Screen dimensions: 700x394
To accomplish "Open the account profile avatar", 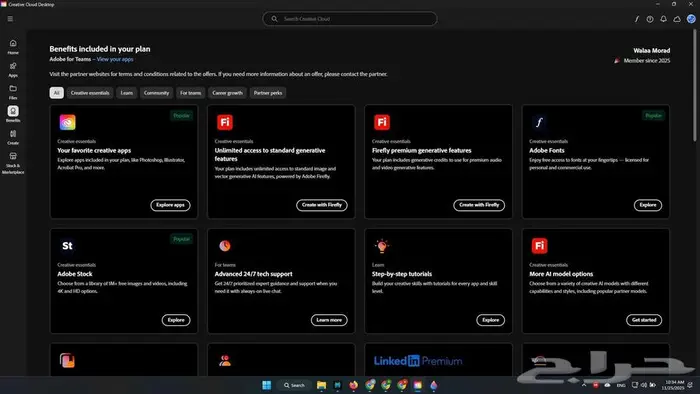I will [x=691, y=19].
